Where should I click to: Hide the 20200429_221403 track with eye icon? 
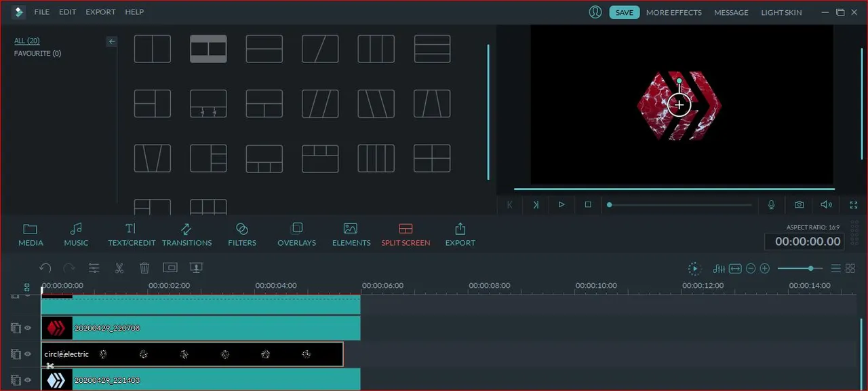pos(28,380)
